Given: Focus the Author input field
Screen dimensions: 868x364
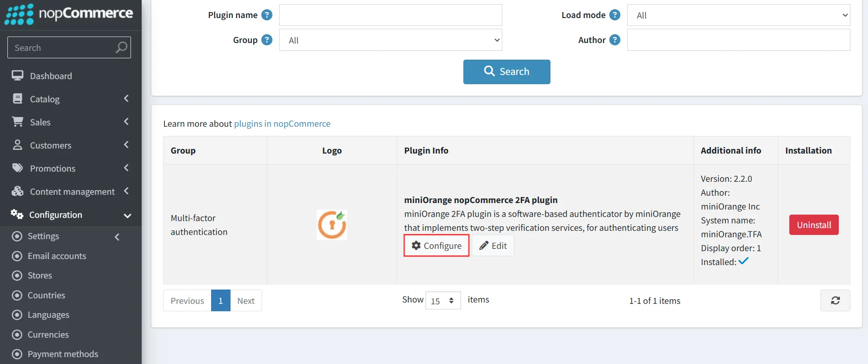Looking at the screenshot, I should click(738, 40).
